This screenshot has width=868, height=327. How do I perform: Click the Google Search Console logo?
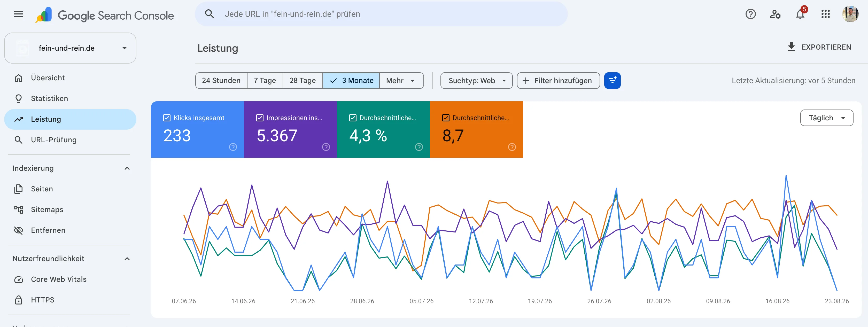[104, 15]
